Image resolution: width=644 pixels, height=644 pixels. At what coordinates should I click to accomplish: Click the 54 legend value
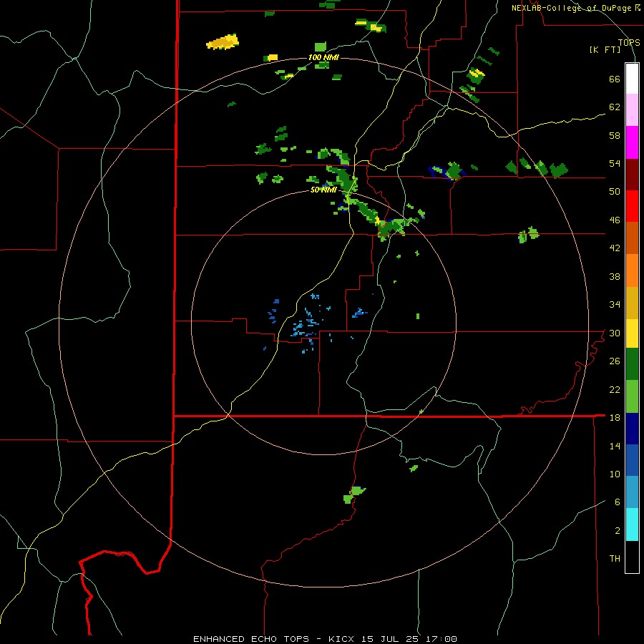point(615,163)
